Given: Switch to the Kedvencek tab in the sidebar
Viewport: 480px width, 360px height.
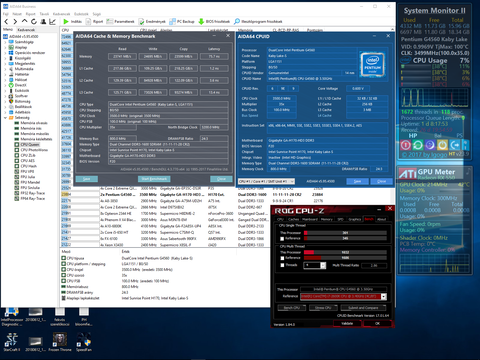Looking at the screenshot, I should pos(26,30).
